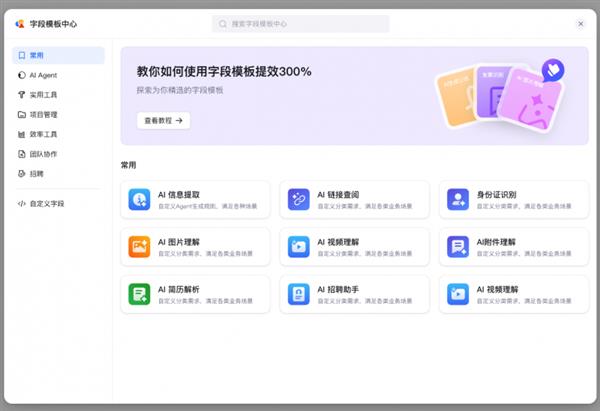Viewport: 600px width, 411px height.
Task: Open the AI 招聘助手 template icon
Action: (298, 294)
